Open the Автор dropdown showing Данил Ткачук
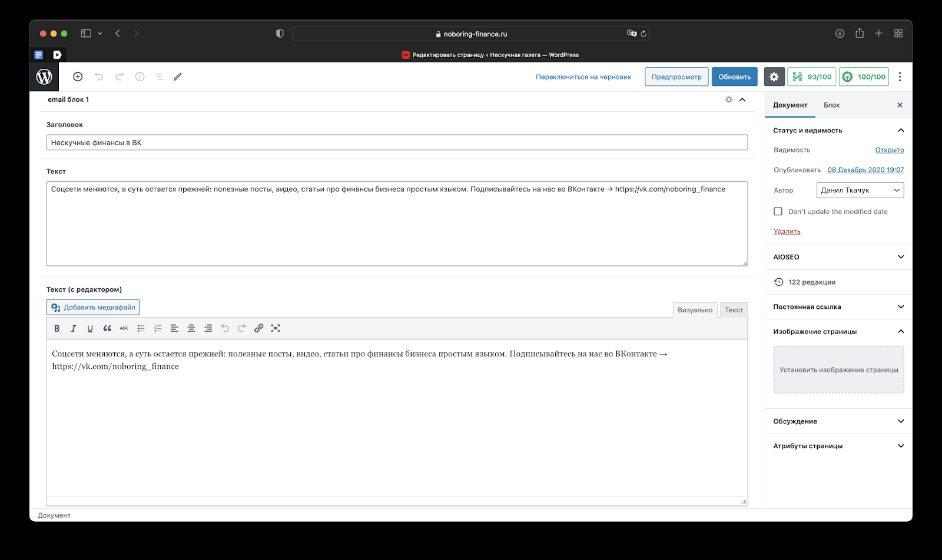This screenshot has width=942, height=560. click(860, 190)
